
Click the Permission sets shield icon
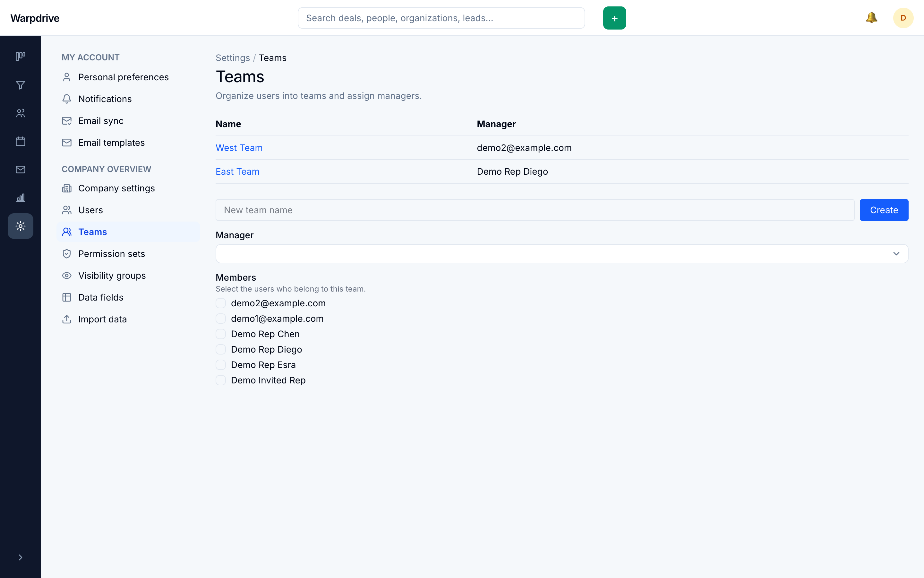[x=67, y=254]
